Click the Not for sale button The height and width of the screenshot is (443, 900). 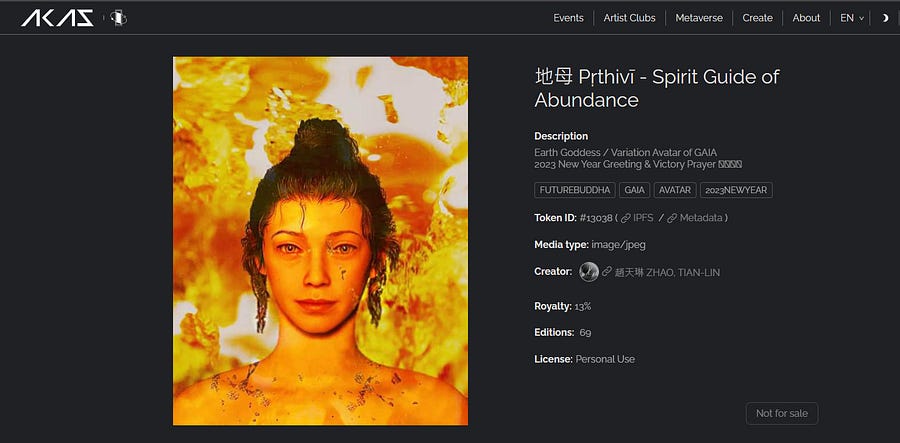click(x=782, y=413)
